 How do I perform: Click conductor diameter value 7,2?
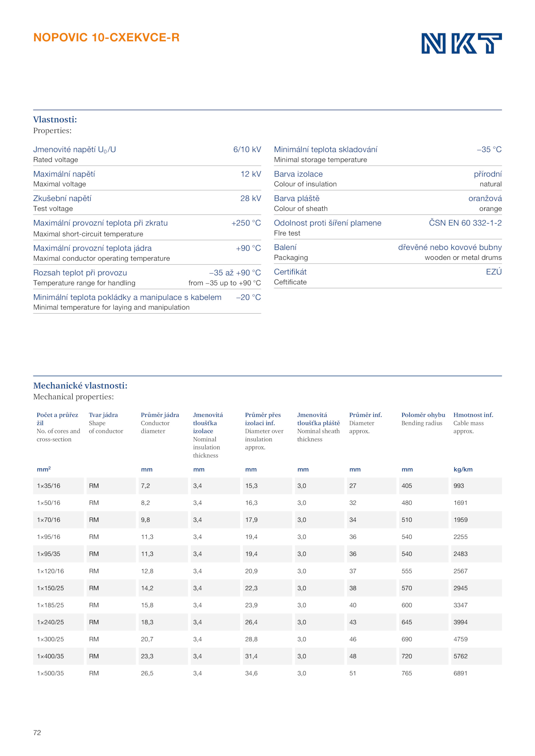tap(145, 486)
